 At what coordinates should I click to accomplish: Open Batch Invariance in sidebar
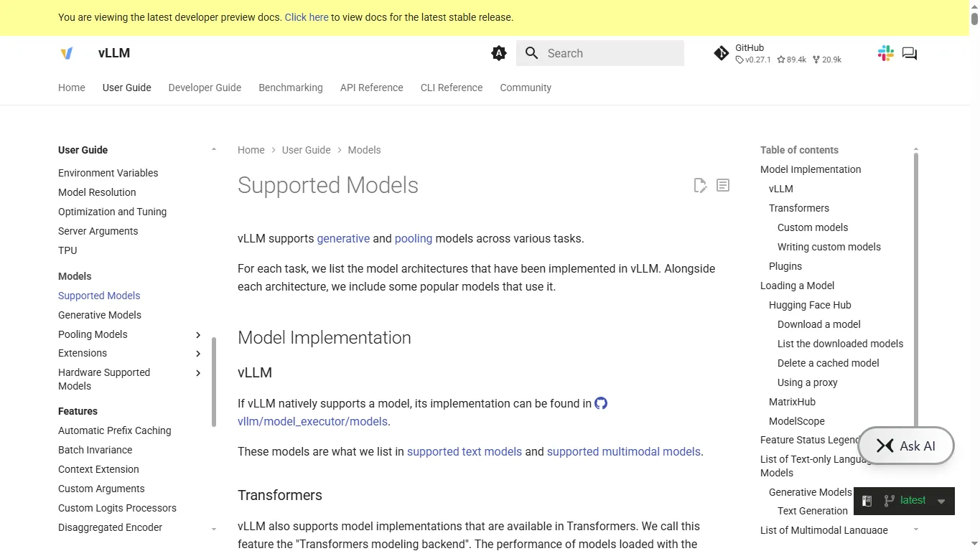95,450
